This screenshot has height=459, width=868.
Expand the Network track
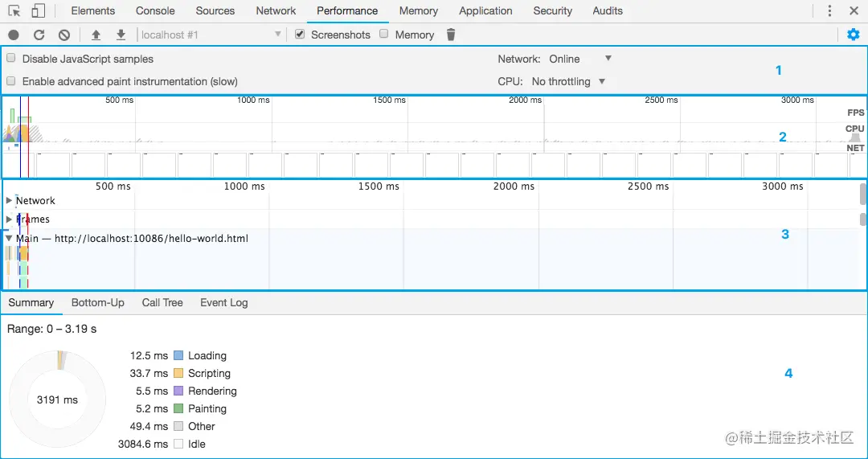[9, 200]
